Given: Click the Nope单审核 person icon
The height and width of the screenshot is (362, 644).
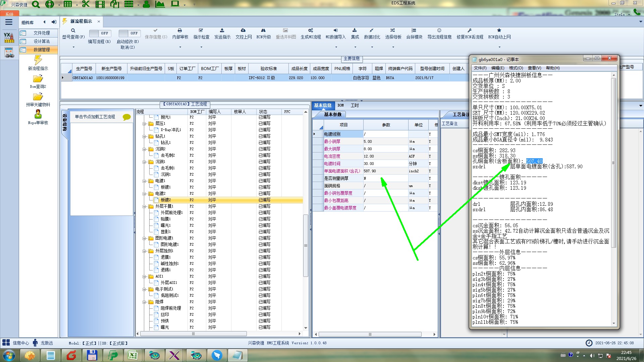Looking at the screenshot, I should point(38,114).
